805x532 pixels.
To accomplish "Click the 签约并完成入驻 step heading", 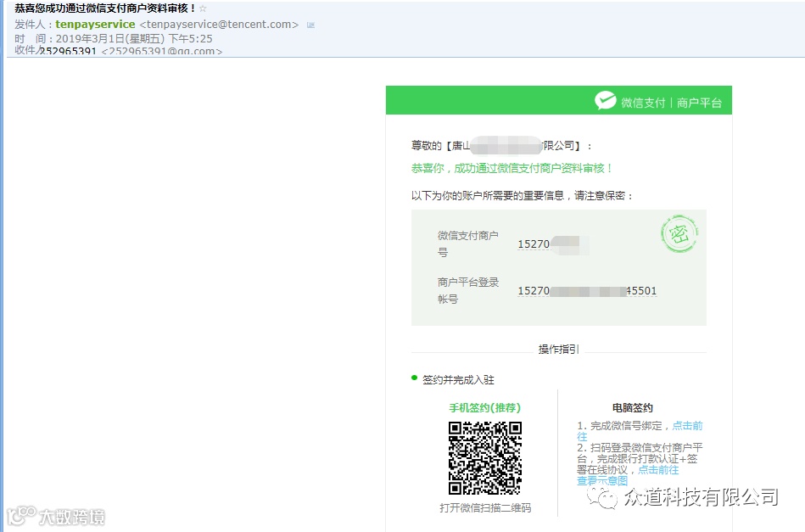I will pos(458,380).
